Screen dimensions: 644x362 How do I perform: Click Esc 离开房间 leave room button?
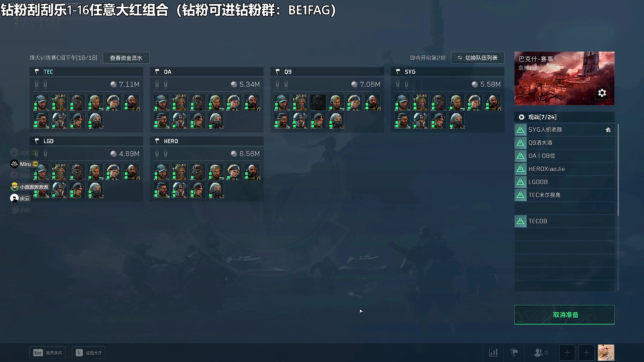[x=48, y=353]
